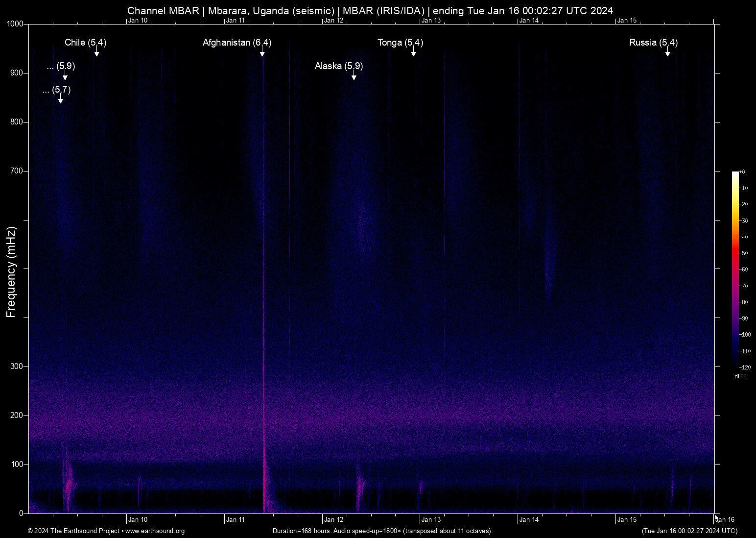
Task: Click the dBFS color scale bar
Action: (735, 269)
